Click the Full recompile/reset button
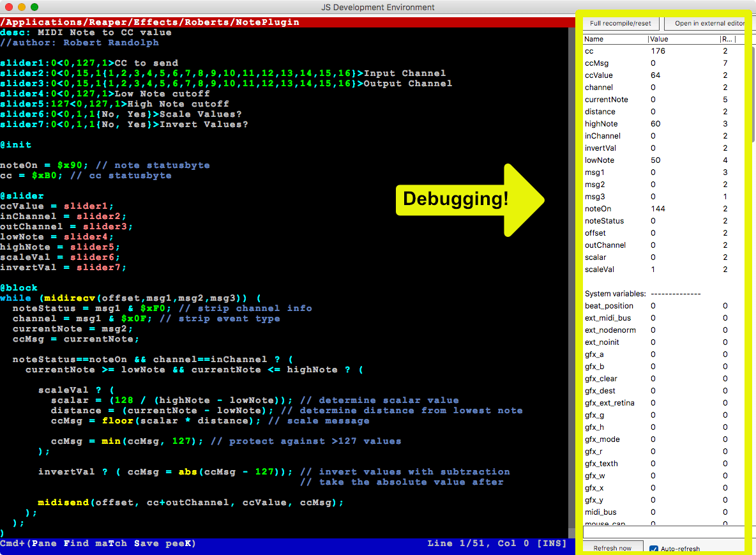 (621, 23)
